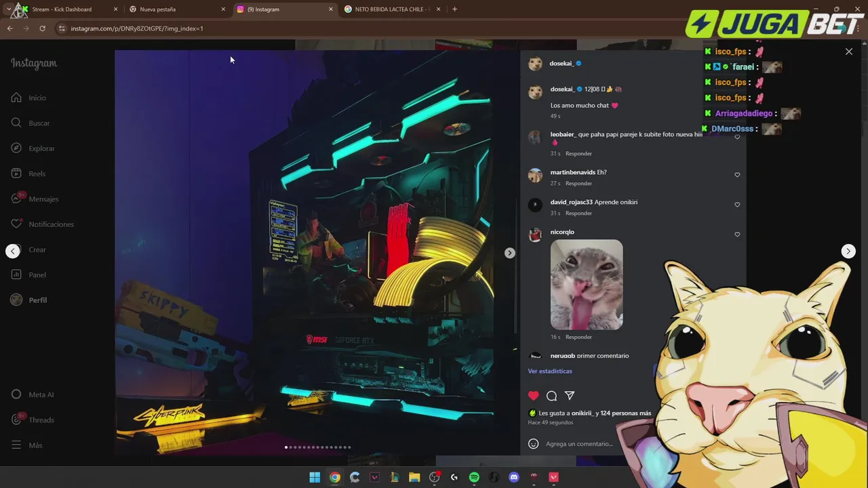Open Spotify from the taskbar

tap(474, 477)
